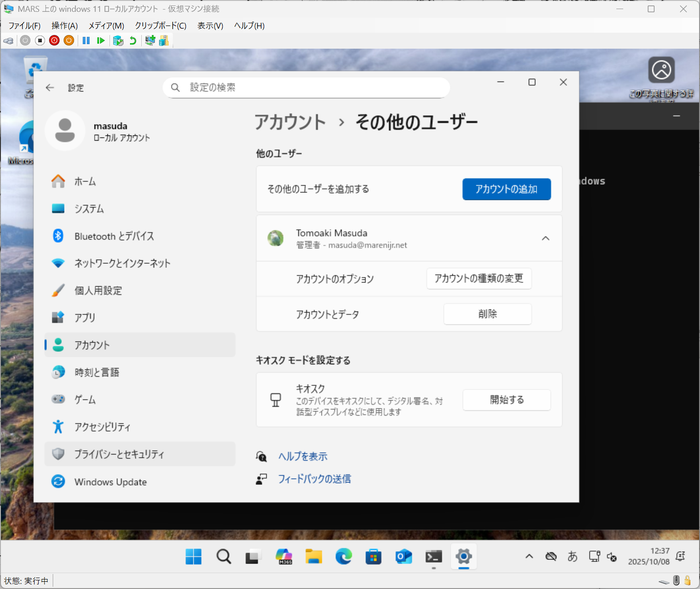The image size is (700, 589).
Task: Revert the VM using the green arrow icon
Action: [133, 41]
